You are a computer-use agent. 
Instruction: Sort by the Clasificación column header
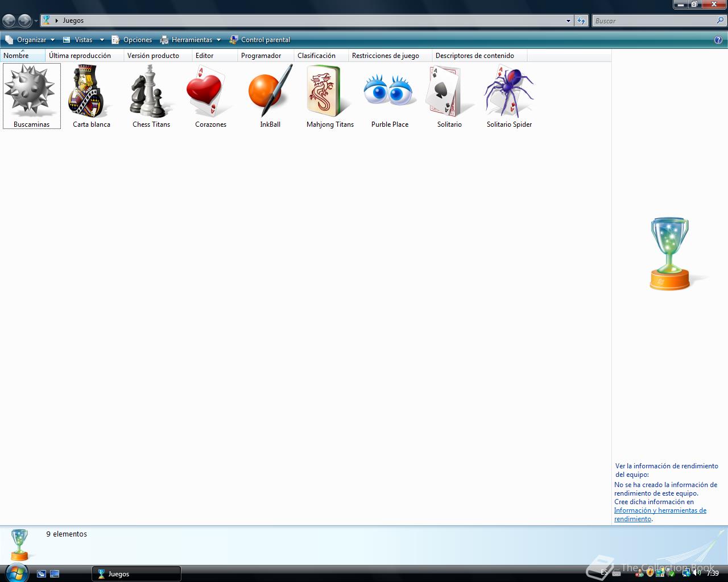point(321,56)
